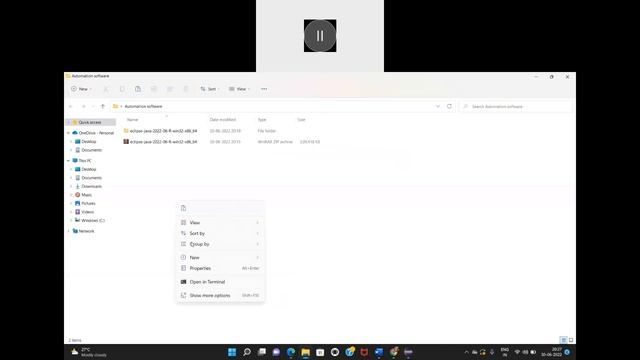Image resolution: width=640 pixels, height=360 pixels.
Task: Select Desktop under OneDrive
Action: (89, 142)
